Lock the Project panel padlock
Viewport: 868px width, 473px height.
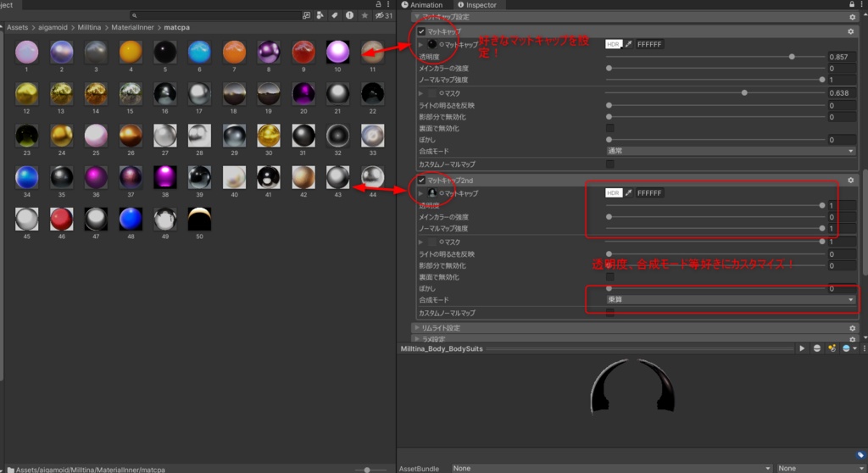pyautogui.click(x=379, y=4)
